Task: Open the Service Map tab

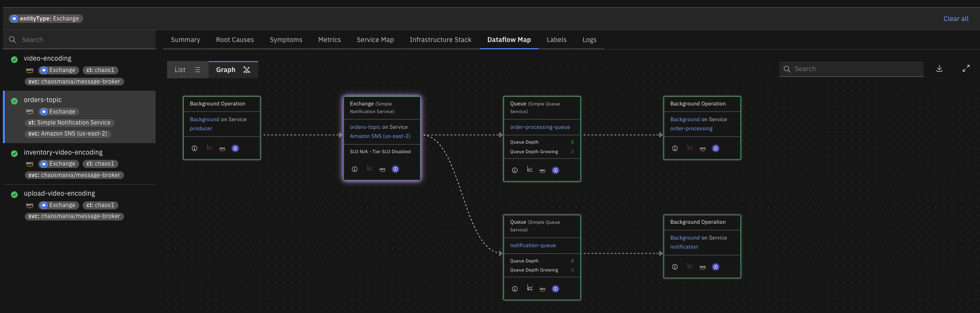Action: [375, 40]
